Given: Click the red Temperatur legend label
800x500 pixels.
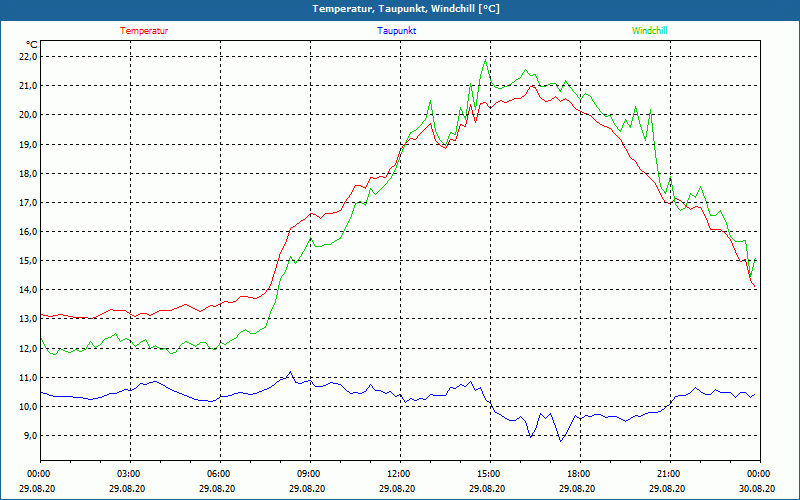Looking at the screenshot, I should coord(144,31).
